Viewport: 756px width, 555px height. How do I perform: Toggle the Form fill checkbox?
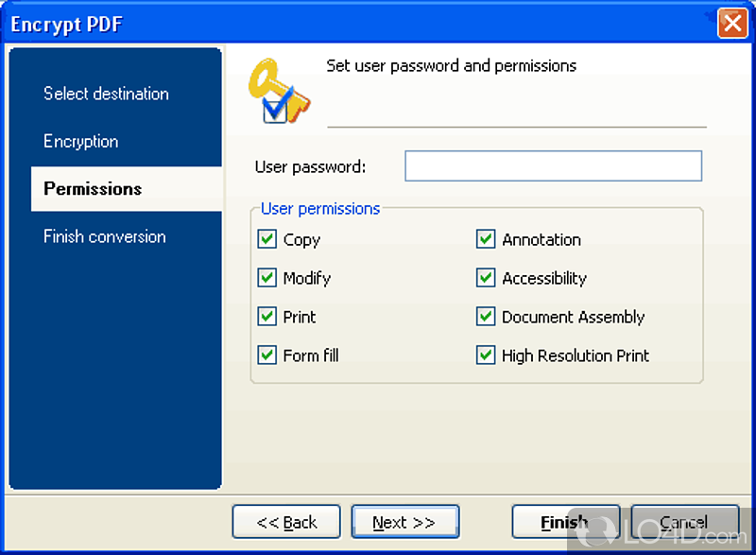coord(266,356)
